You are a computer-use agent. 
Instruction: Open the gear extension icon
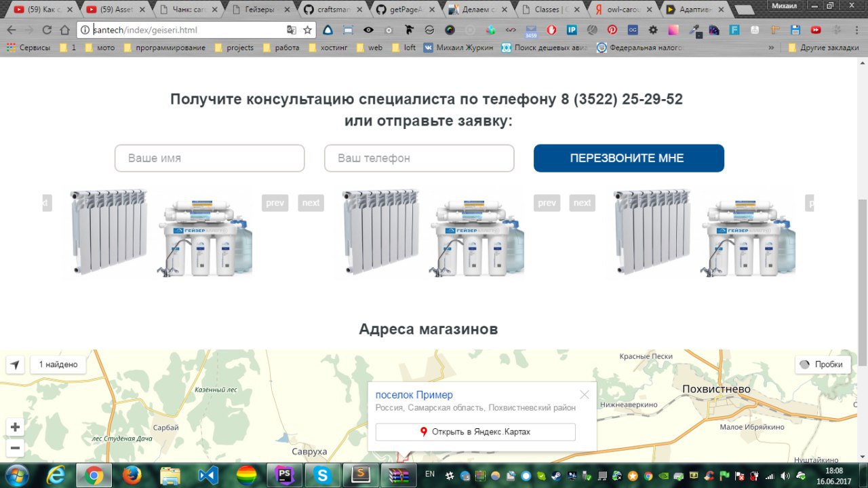(653, 30)
